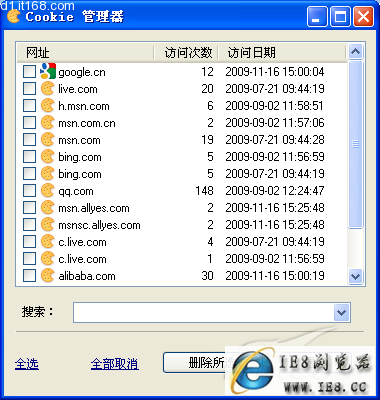380x400 pixels.
Task: Tick checkbox for msn.com visited 19 times
Action: point(29,140)
